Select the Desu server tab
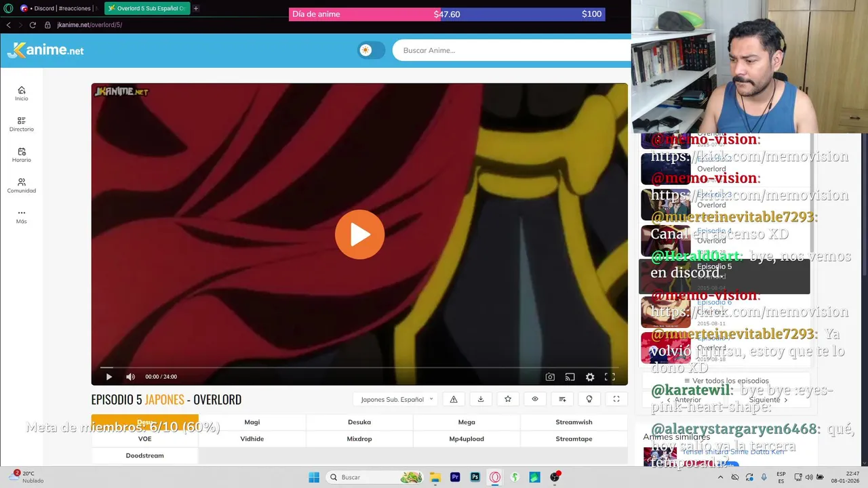 pos(145,422)
